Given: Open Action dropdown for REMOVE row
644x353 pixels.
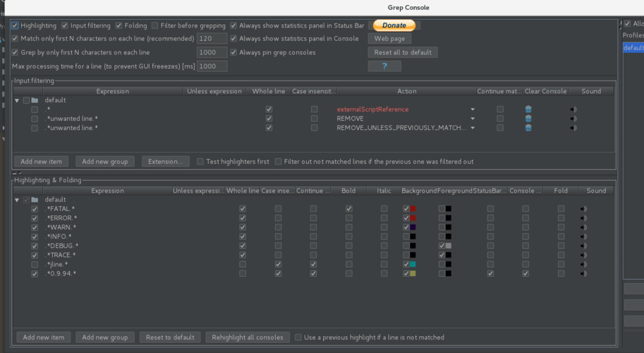Looking at the screenshot, I should point(473,119).
